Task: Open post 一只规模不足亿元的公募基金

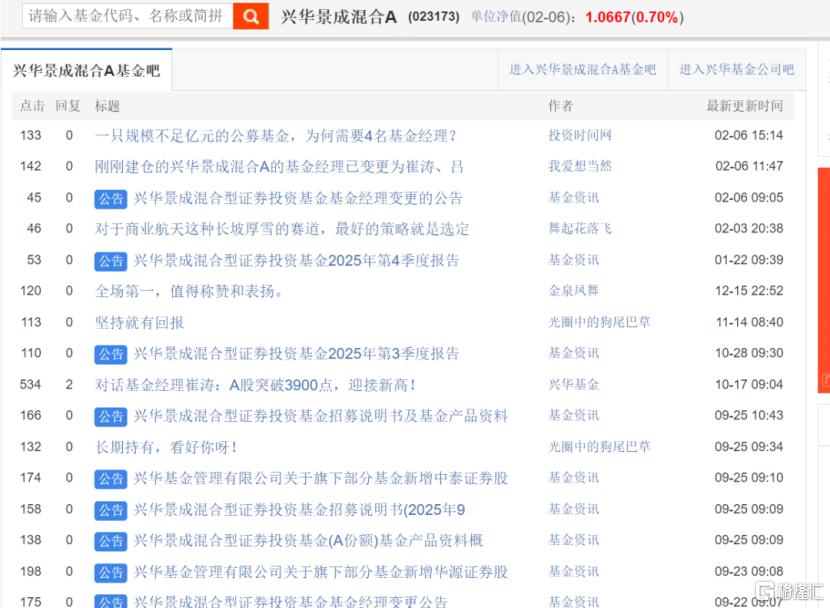Action: point(275,136)
